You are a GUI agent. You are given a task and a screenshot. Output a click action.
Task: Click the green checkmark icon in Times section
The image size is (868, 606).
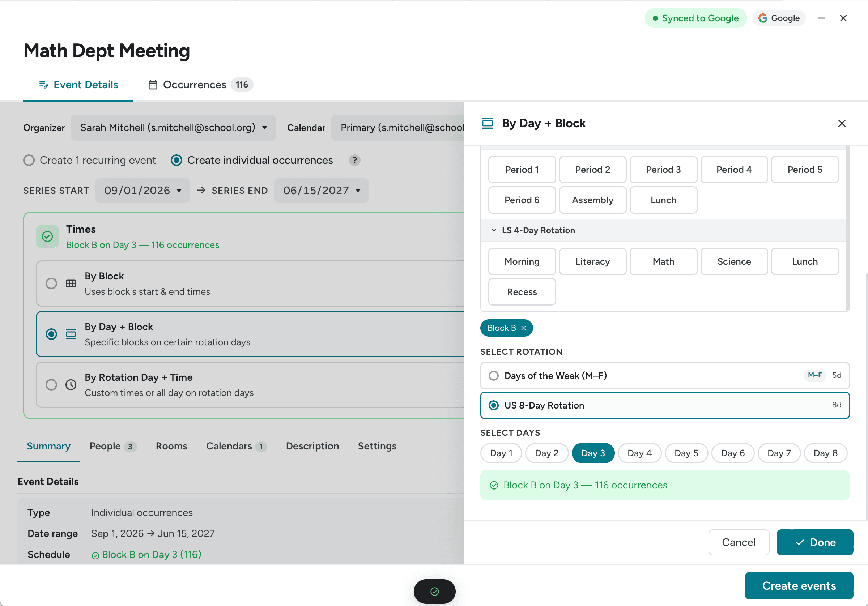(47, 236)
